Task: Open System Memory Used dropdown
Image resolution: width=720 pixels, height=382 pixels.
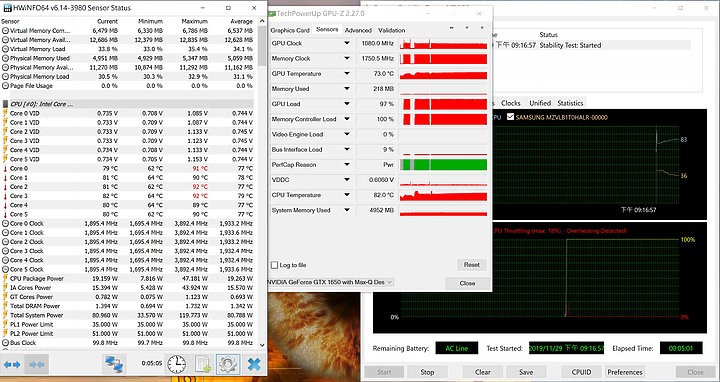Action: pyautogui.click(x=347, y=210)
